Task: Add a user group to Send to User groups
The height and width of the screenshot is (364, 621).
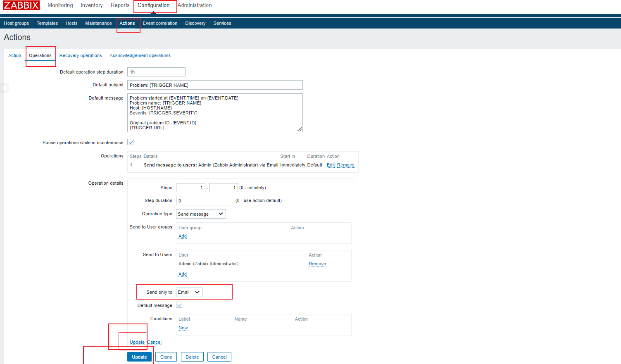Action: (x=183, y=236)
